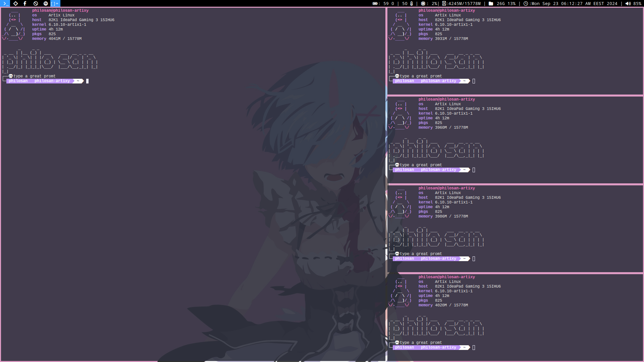Focus the bottom-right terminal's prompt cursor
This screenshot has height=362, width=644.
474,348
